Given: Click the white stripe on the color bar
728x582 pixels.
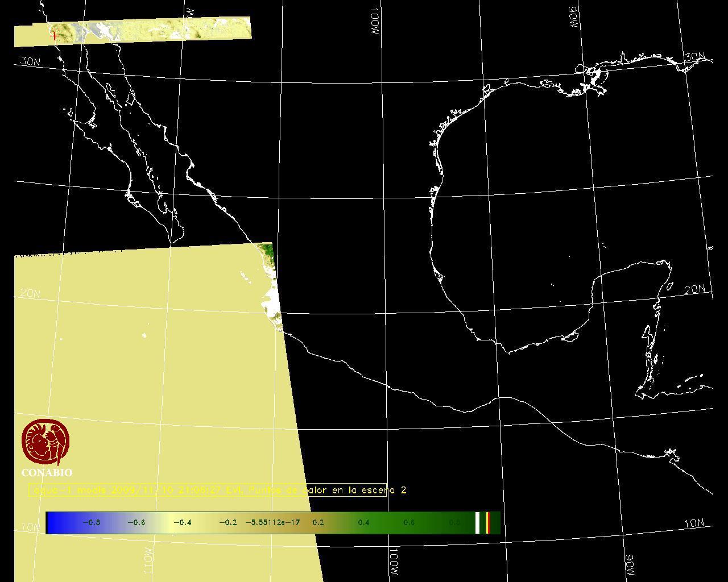Looking at the screenshot, I should coord(478,522).
